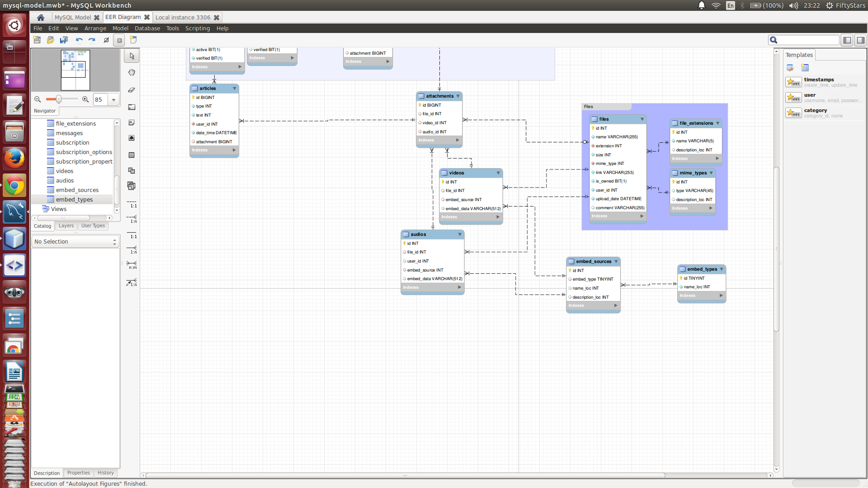Click the file_extensions tree item
Viewport: 868px width, 488px height.
pos(75,123)
